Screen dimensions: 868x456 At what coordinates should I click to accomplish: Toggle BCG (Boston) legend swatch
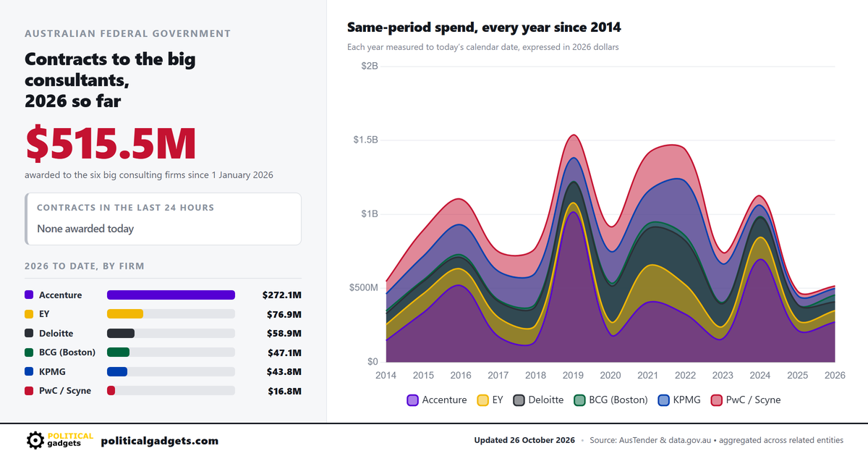coord(579,400)
